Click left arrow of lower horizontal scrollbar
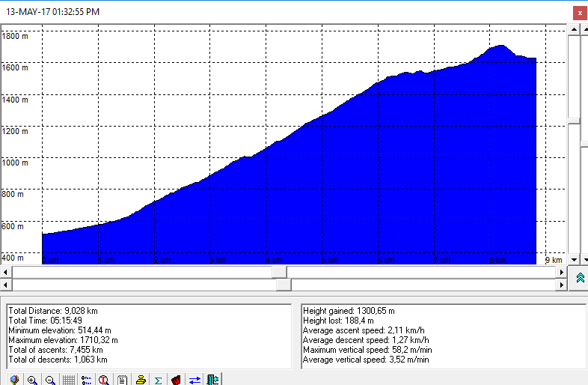 (x=6, y=285)
